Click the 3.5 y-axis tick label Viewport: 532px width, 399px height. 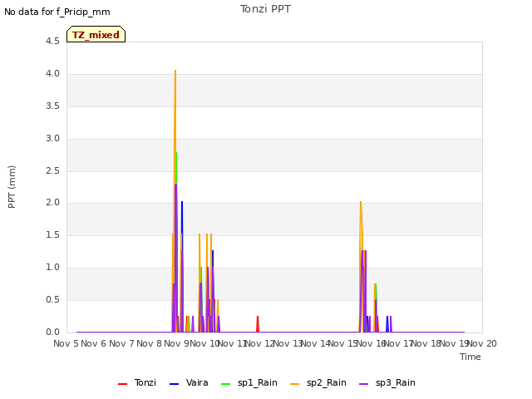pos(52,106)
